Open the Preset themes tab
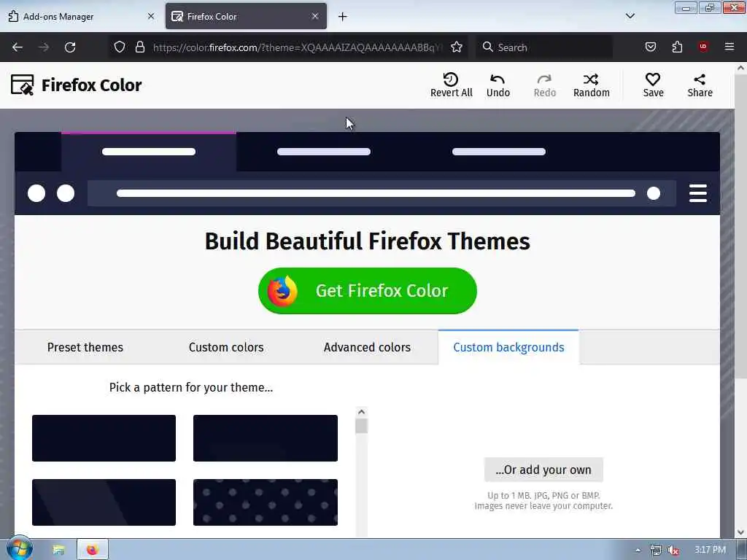The width and height of the screenshot is (747, 560). pyautogui.click(x=85, y=347)
